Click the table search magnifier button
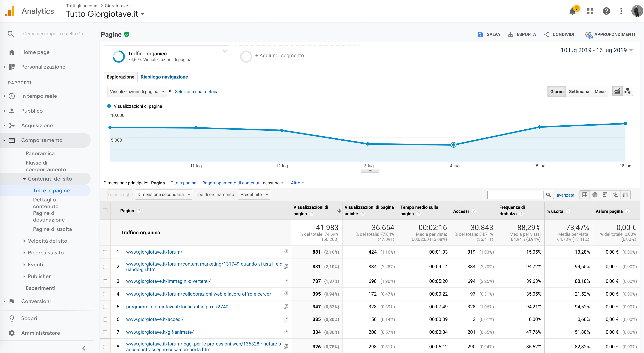644x353 pixels. 548,195
